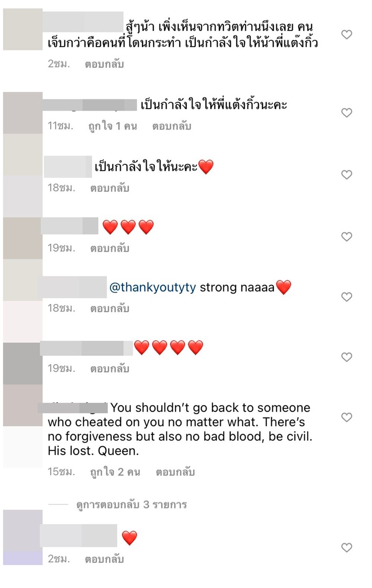Open profile picture of four-hearts commenter

23,363
